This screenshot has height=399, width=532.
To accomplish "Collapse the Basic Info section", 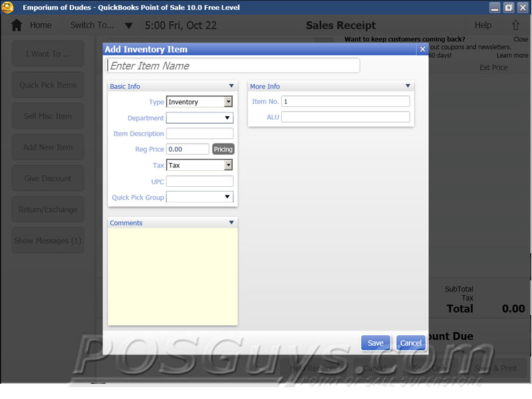I will pyautogui.click(x=231, y=86).
